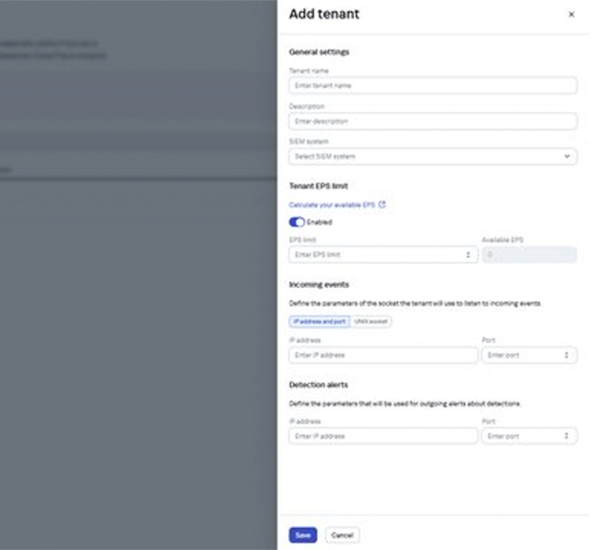The width and height of the screenshot is (600, 550).
Task: Click the Cancel button
Action: (342, 535)
